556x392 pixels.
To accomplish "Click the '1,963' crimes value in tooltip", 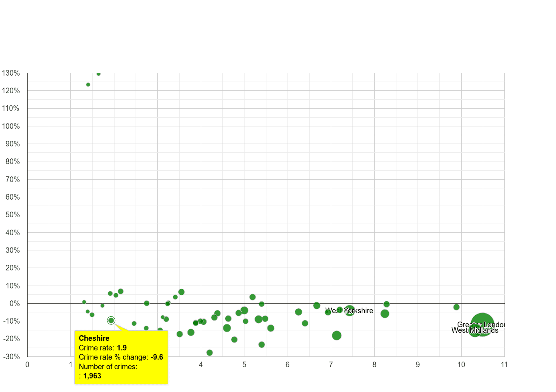I will tap(92, 376).
